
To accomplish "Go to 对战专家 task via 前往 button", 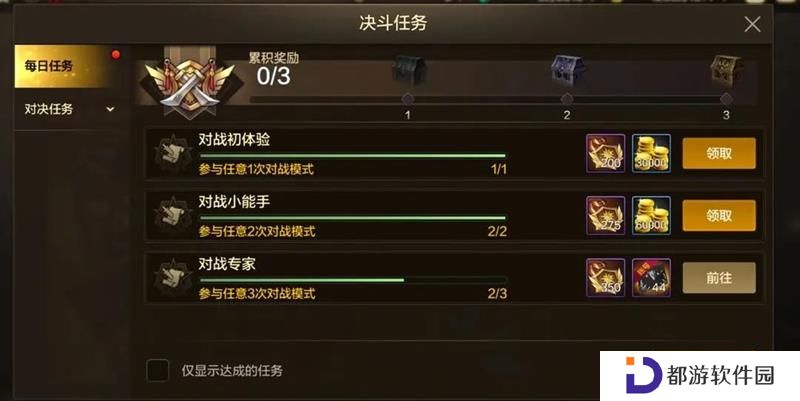I will pos(719,278).
